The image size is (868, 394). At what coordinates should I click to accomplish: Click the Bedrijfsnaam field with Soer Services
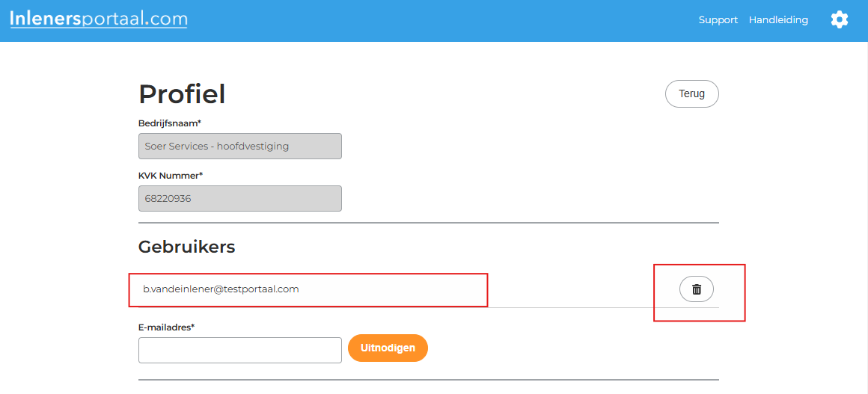(240, 147)
